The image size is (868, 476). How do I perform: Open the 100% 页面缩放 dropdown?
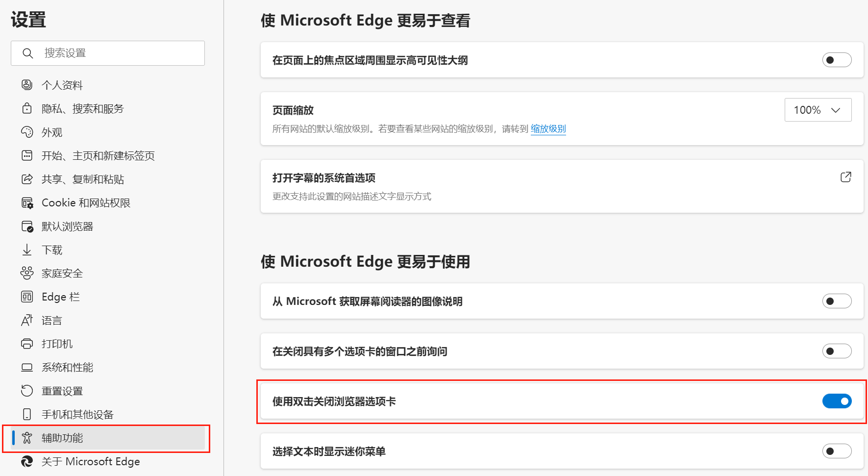coord(818,110)
